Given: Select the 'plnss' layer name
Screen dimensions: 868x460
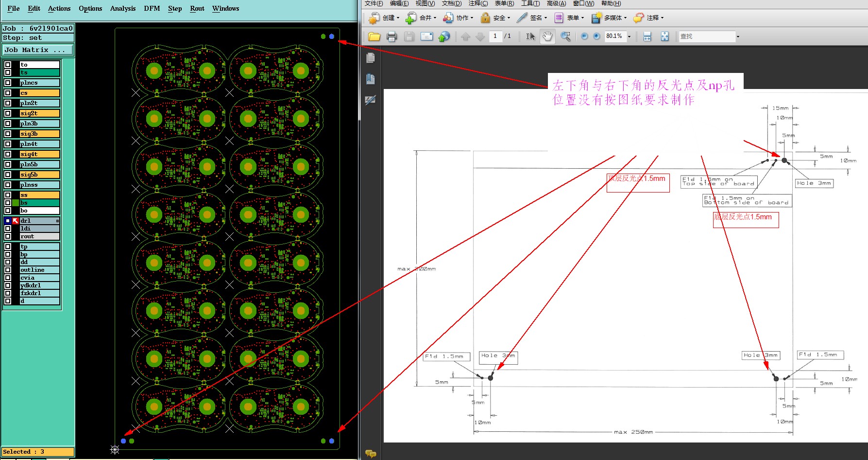Looking at the screenshot, I should click(39, 185).
